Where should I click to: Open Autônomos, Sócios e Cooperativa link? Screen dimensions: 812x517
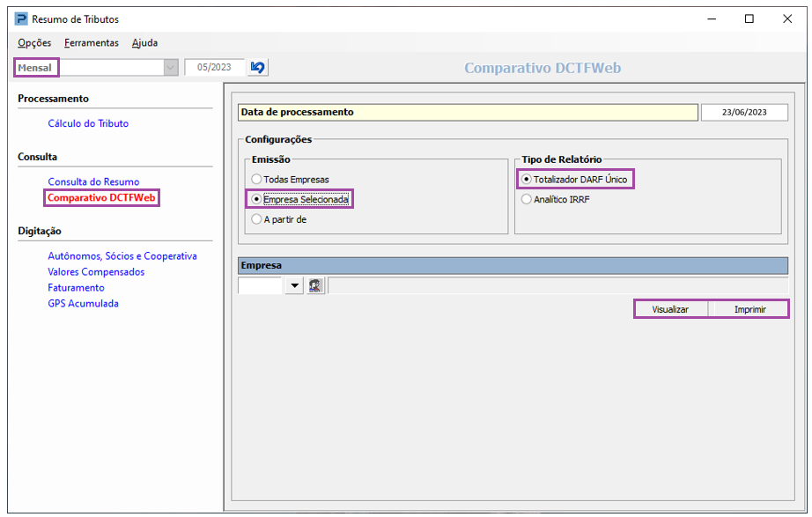tap(122, 256)
